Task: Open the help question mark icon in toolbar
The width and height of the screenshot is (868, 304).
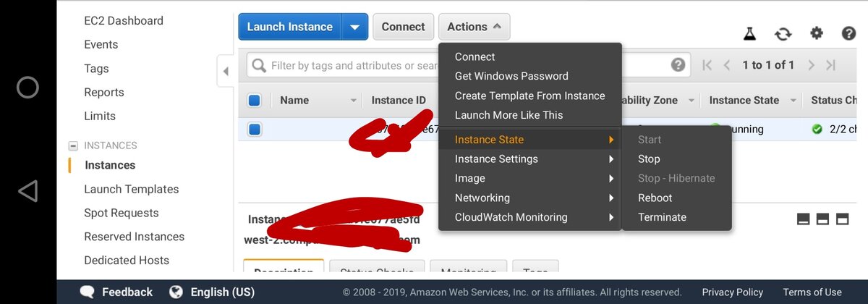Action: (849, 33)
